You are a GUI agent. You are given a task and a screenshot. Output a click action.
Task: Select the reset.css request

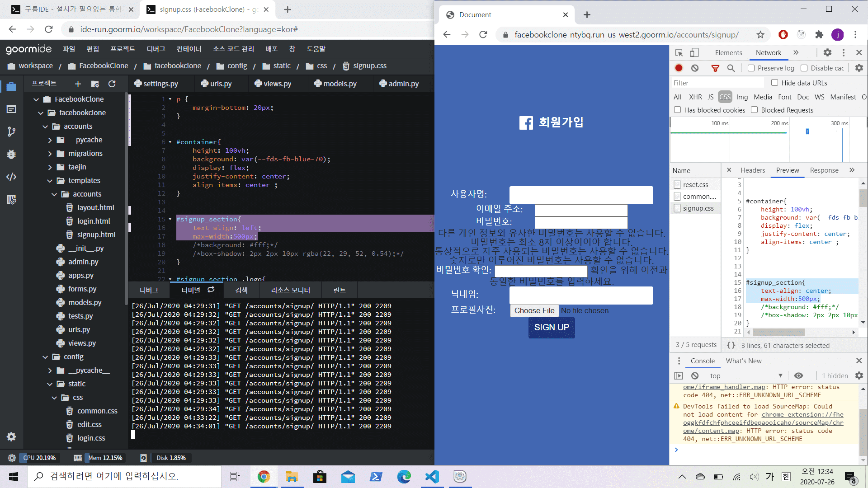(x=695, y=184)
